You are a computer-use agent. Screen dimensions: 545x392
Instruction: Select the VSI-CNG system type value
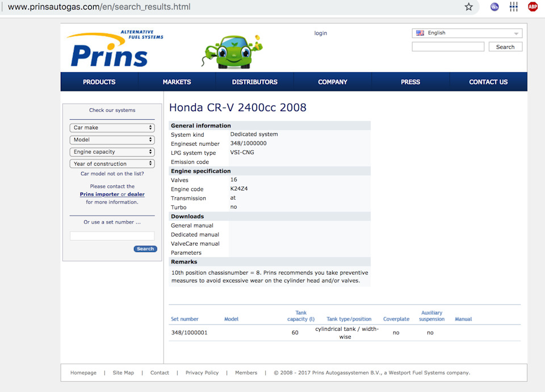(x=242, y=153)
